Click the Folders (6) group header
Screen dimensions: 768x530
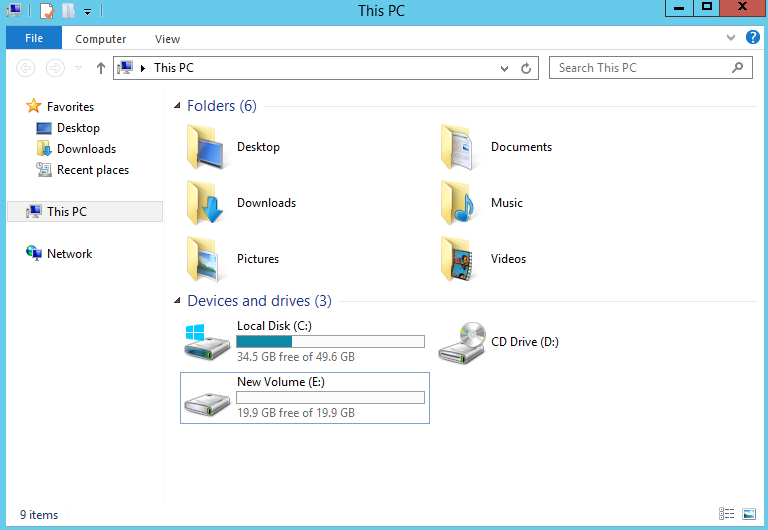[222, 106]
